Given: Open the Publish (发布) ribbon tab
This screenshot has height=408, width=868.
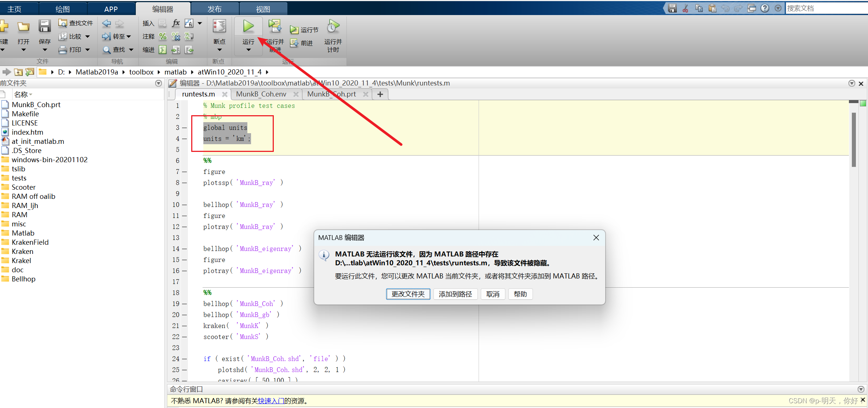Looking at the screenshot, I should 214,9.
